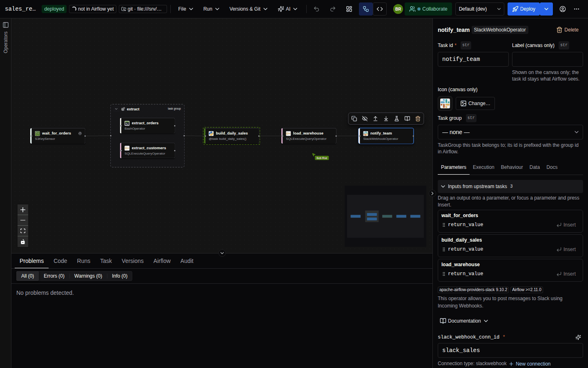Click the sparkle icon beside slack_webhook_conn_id
Screen dimensions: 588x368
578,337
